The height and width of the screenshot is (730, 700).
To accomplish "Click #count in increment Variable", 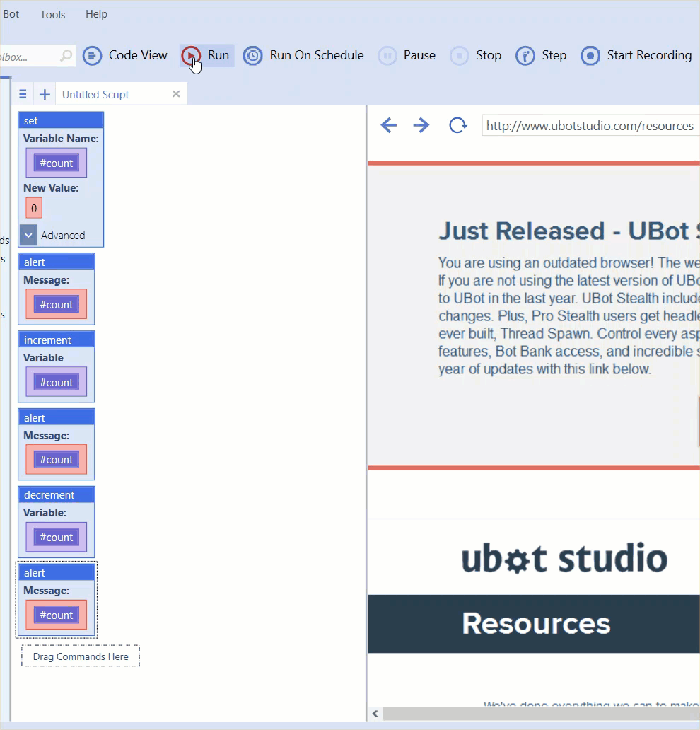I will coord(57,382).
